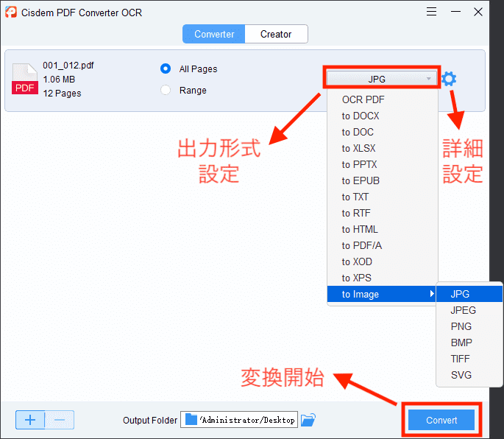Remove file with the minus button
The height and width of the screenshot is (439, 504).
[60, 420]
